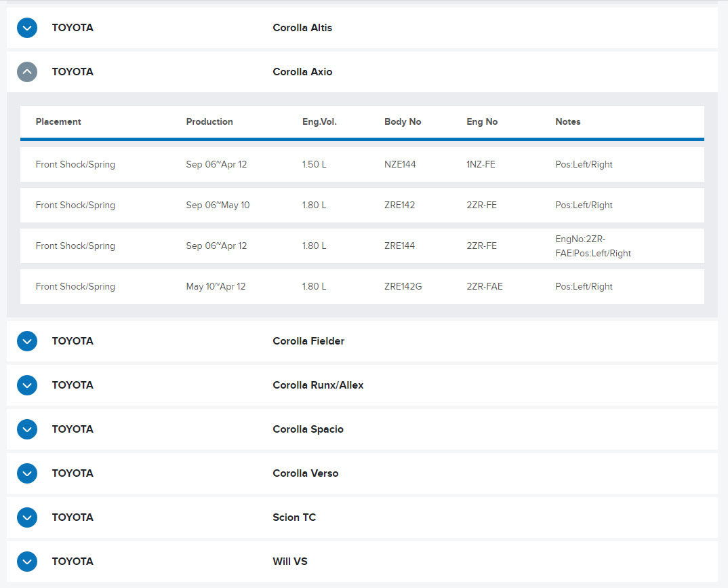Click the Will VS model name
The image size is (728, 588).
tap(289, 562)
